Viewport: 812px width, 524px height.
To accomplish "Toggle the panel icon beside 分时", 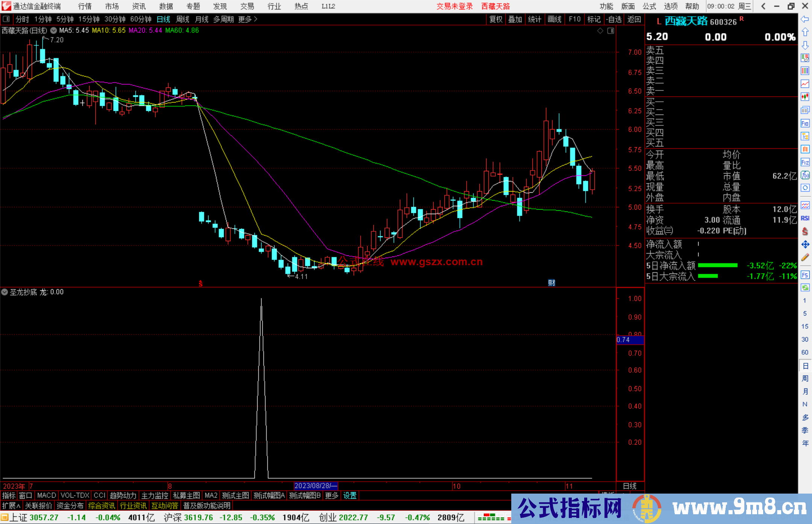I will (6, 19).
